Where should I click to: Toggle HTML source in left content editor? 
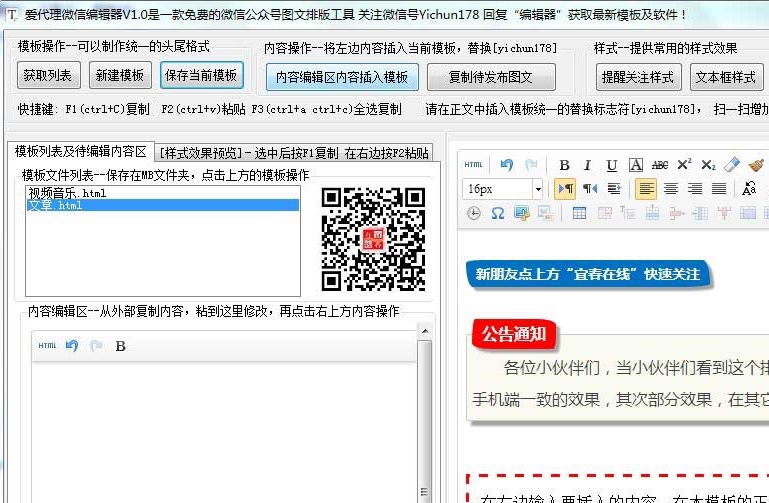tap(47, 346)
